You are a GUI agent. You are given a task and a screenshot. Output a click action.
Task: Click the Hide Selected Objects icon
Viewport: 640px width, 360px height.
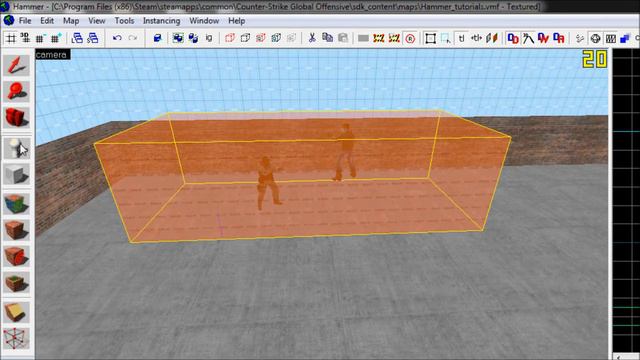pos(230,38)
